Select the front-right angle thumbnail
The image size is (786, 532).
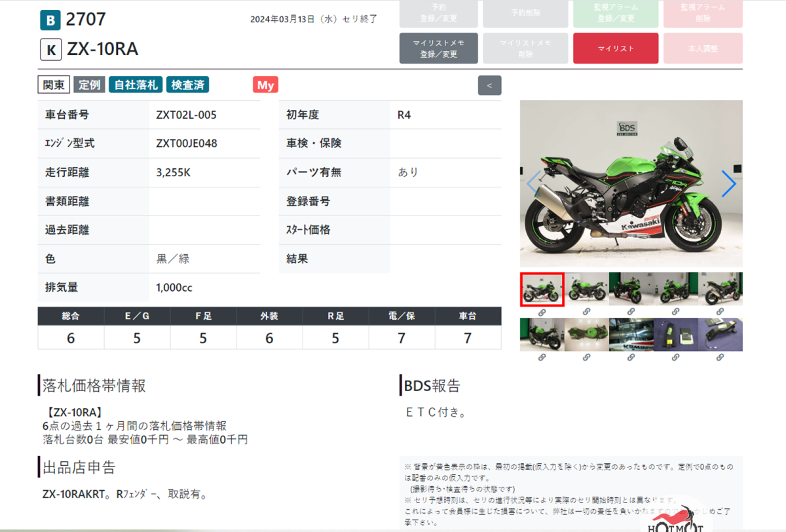pyautogui.click(x=676, y=289)
